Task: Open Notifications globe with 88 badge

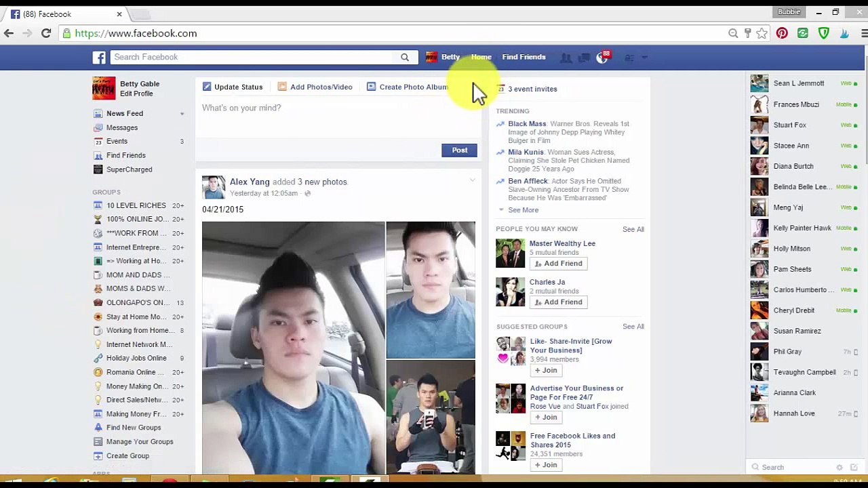Action: pyautogui.click(x=602, y=58)
